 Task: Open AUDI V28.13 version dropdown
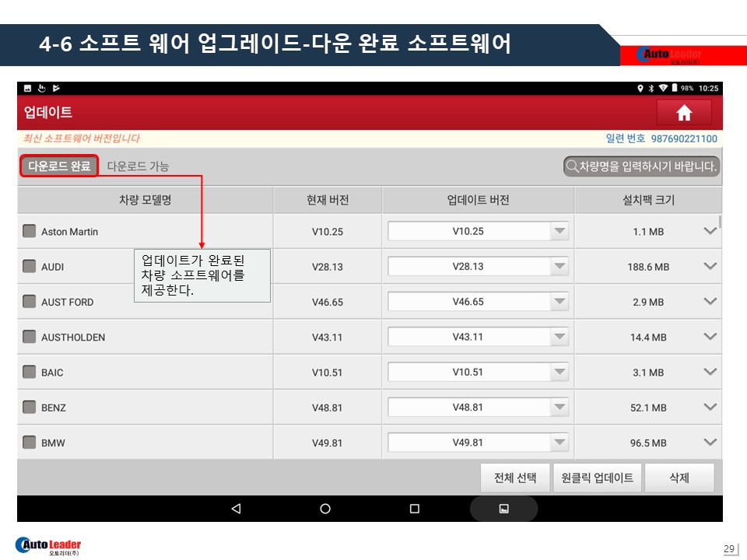pos(479,266)
